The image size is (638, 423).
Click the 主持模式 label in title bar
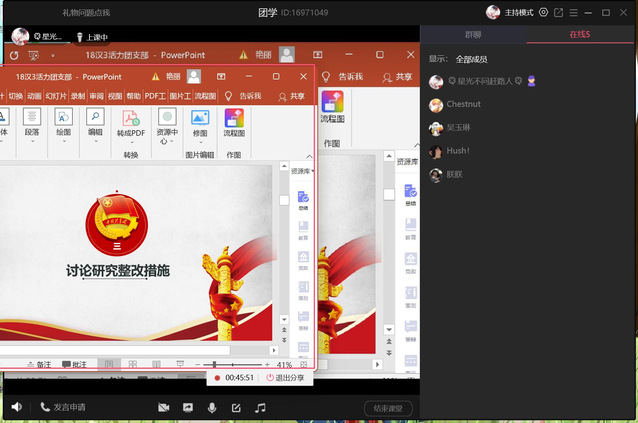[x=519, y=13]
